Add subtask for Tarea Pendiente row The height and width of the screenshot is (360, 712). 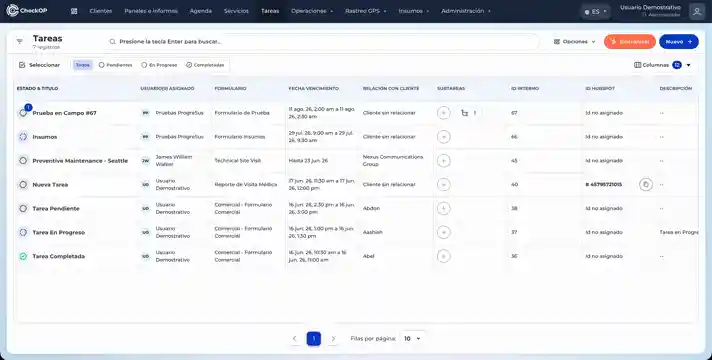pyautogui.click(x=444, y=208)
